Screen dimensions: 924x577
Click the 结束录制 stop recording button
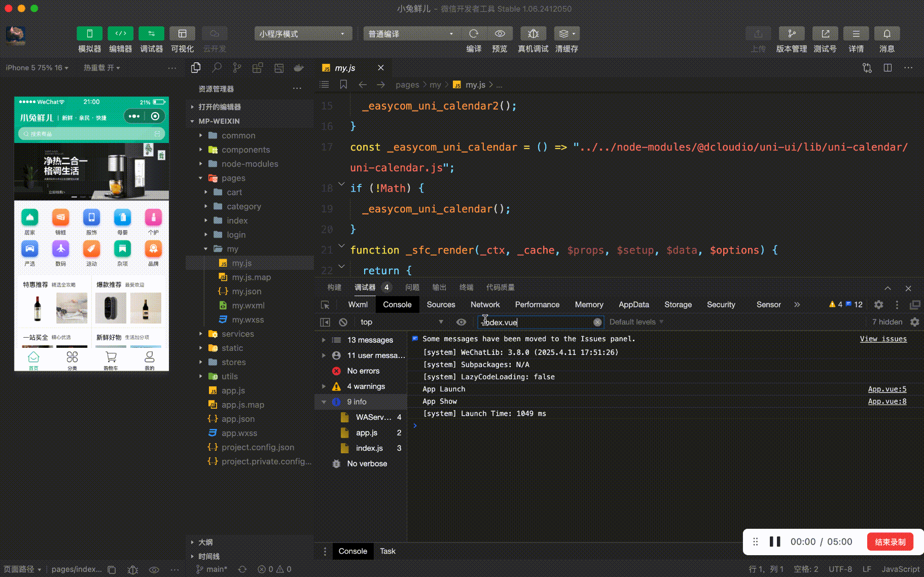890,542
